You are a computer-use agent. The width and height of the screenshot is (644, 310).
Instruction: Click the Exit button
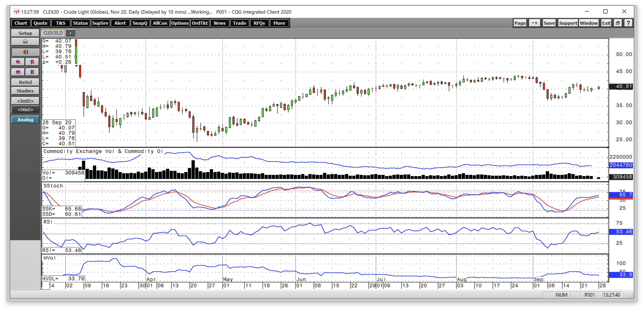click(x=606, y=23)
